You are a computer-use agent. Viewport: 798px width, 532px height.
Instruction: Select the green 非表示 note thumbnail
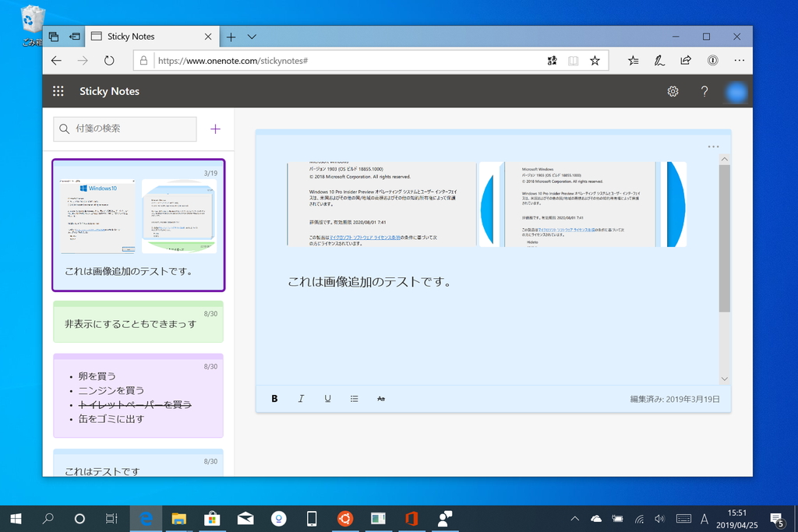click(x=138, y=321)
